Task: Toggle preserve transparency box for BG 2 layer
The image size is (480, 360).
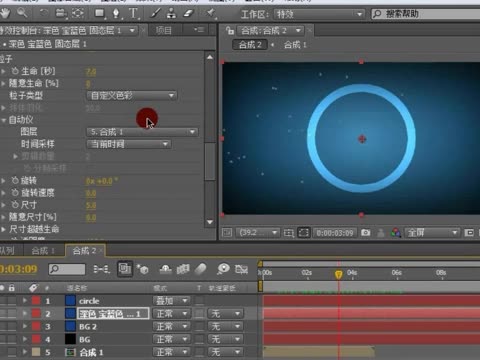Action: [x=200, y=326]
